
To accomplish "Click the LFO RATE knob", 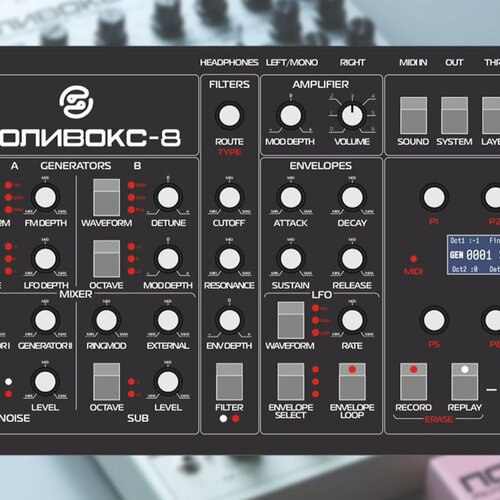I will click(352, 320).
